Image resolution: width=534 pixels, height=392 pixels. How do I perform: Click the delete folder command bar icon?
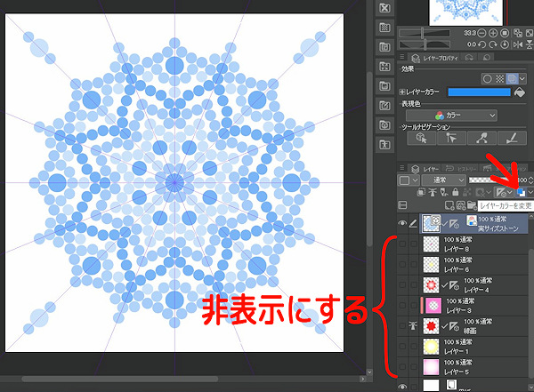pos(384,8)
